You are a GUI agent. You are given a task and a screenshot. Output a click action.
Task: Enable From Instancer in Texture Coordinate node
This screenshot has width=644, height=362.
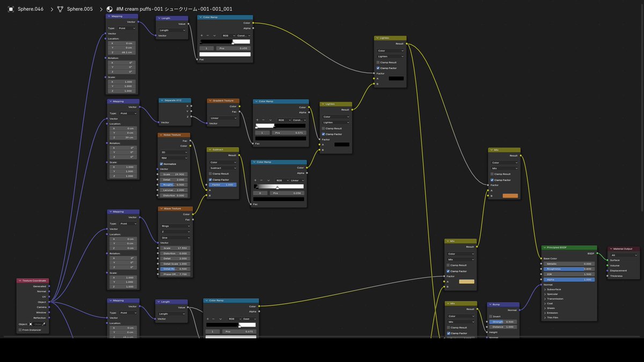[20, 330]
